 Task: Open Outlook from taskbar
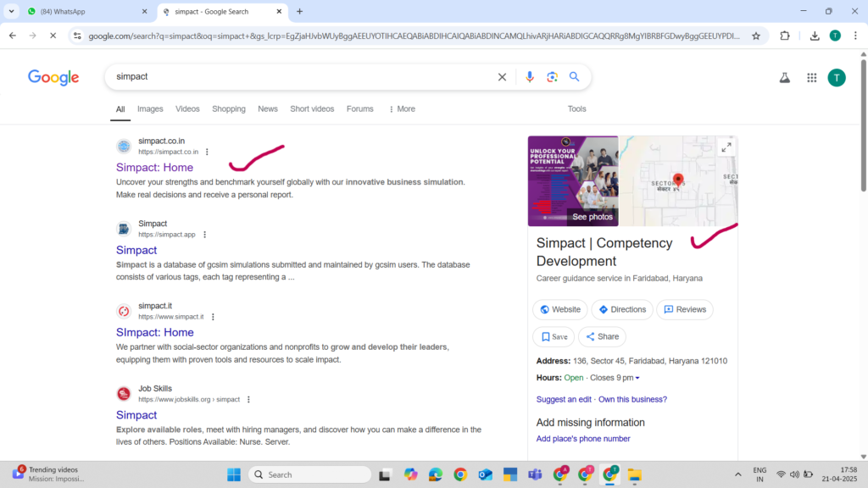486,474
